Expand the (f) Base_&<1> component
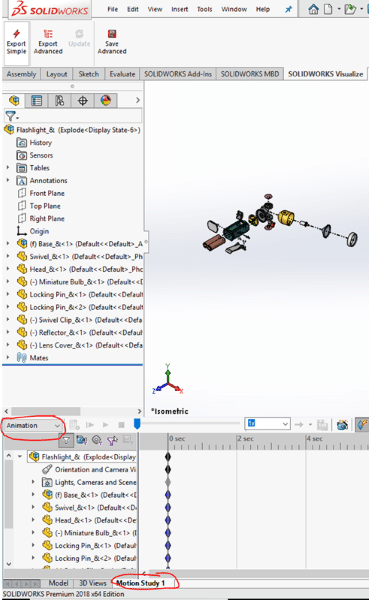The width and height of the screenshot is (369, 600). pos(8,243)
